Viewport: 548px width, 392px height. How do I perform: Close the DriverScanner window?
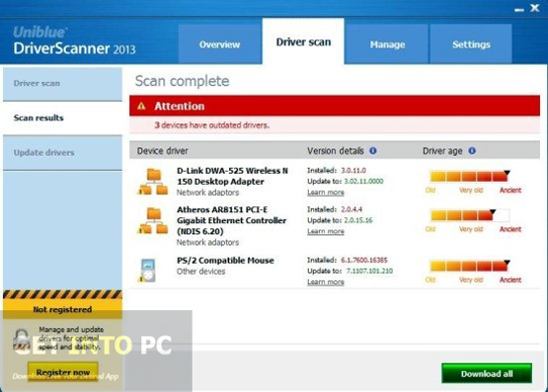[535, 8]
